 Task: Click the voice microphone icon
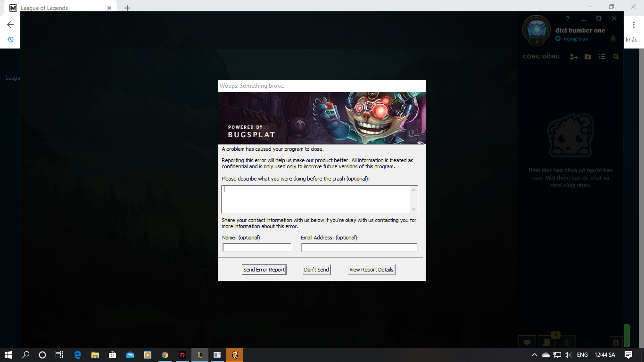click(567, 343)
